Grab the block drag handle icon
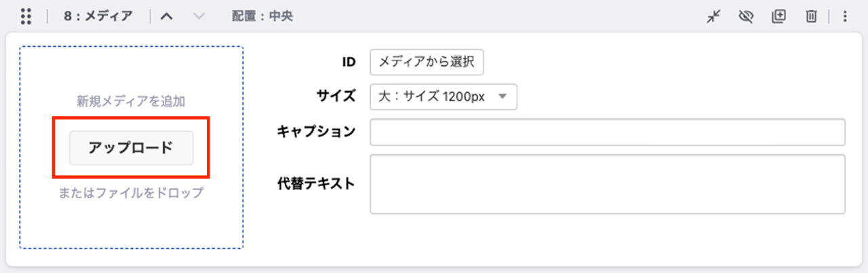Screen dimensions: 868x273 pos(26,17)
